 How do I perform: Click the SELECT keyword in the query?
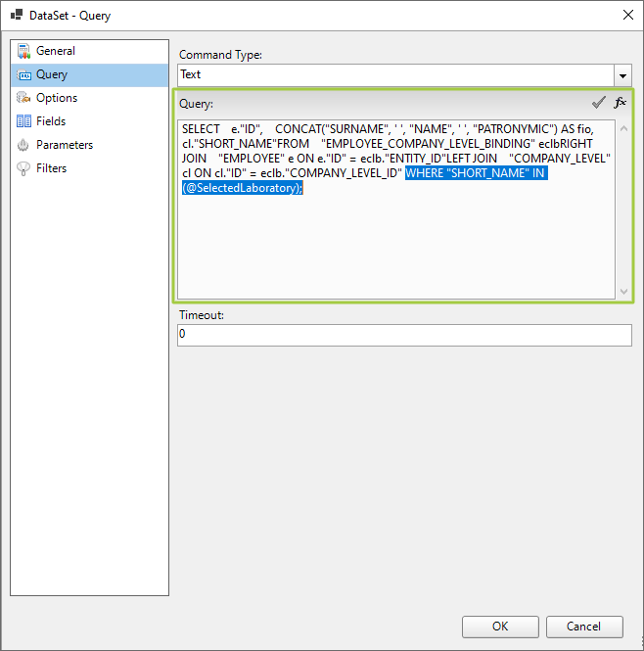click(201, 128)
